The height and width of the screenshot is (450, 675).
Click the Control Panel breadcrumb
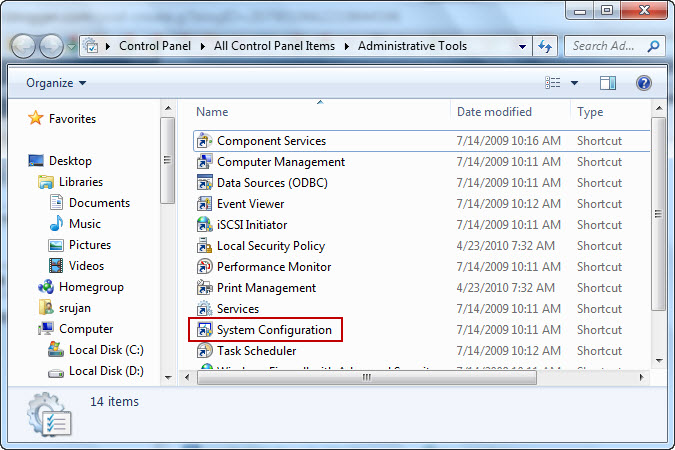coord(155,46)
